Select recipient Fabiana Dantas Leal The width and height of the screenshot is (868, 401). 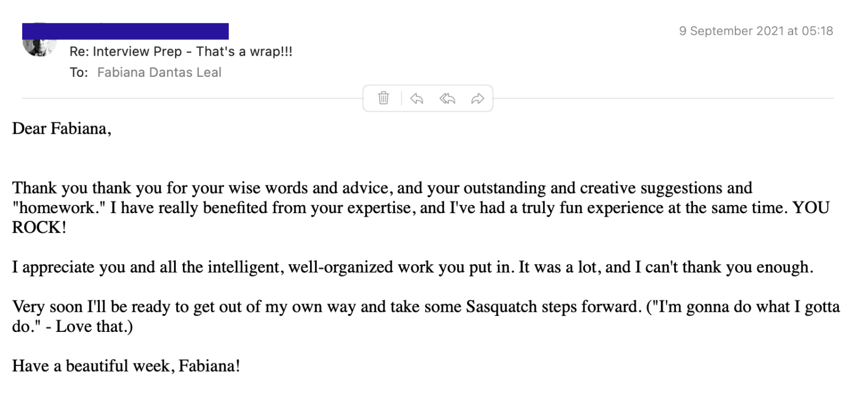tap(159, 72)
